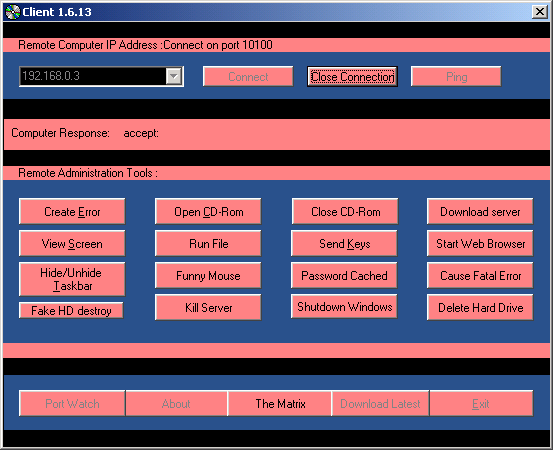Expand the IP address dropdown arrow
The height and width of the screenshot is (450, 553).
(174, 76)
